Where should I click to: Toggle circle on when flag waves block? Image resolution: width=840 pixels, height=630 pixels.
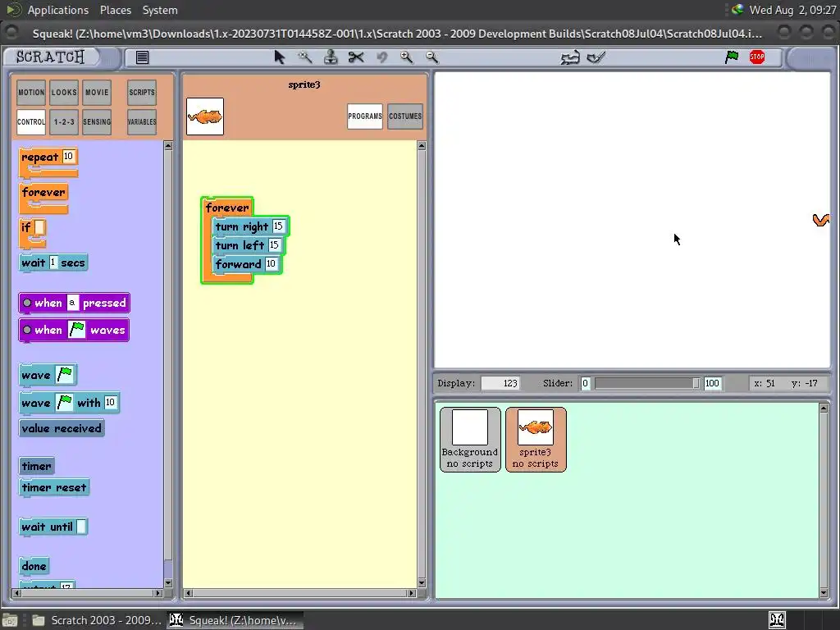(x=27, y=330)
